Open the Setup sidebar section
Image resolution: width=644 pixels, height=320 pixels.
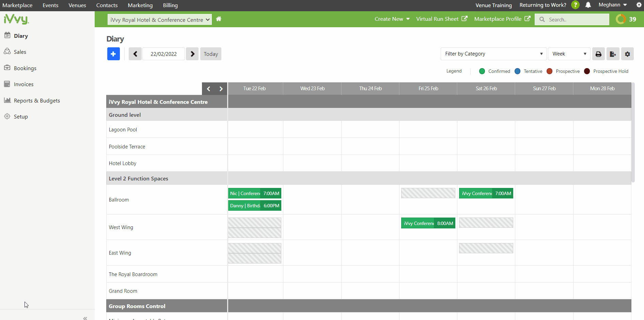coord(16,116)
